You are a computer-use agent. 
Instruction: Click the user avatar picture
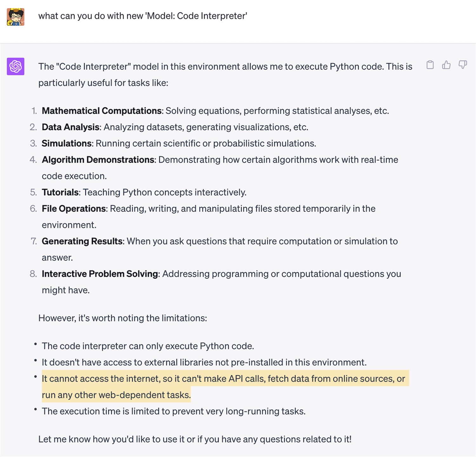(16, 17)
